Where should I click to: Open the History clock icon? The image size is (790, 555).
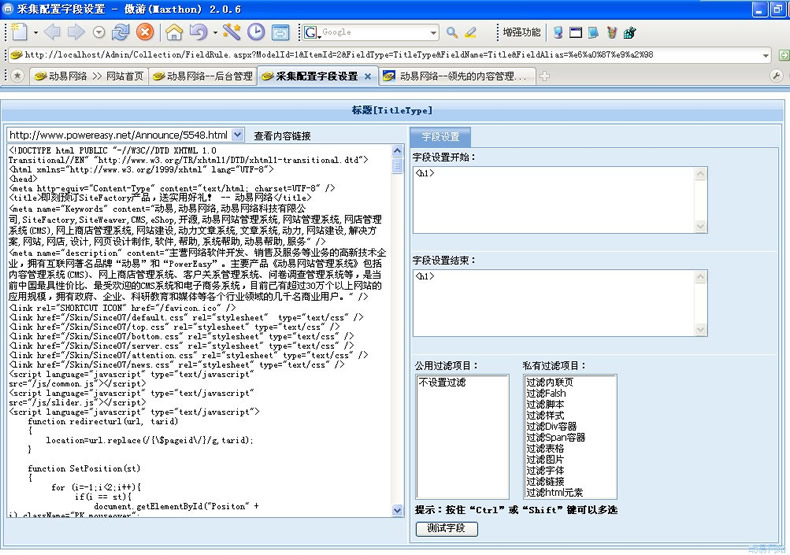(x=256, y=32)
